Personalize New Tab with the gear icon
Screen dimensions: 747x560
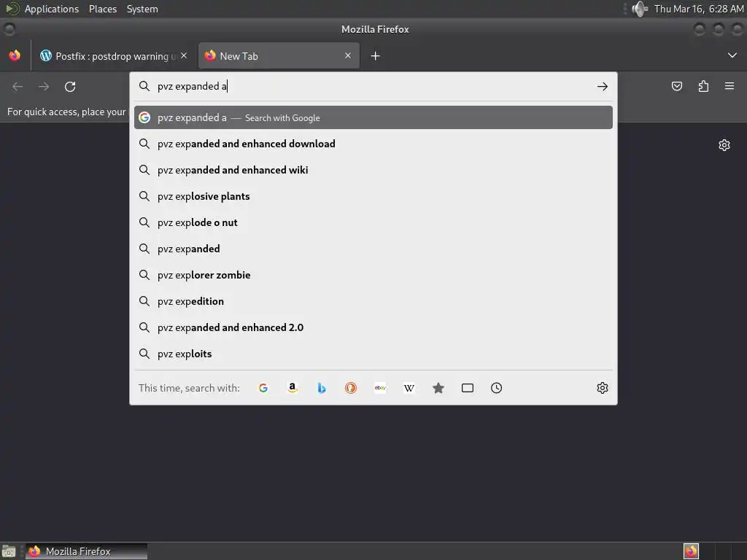724,145
